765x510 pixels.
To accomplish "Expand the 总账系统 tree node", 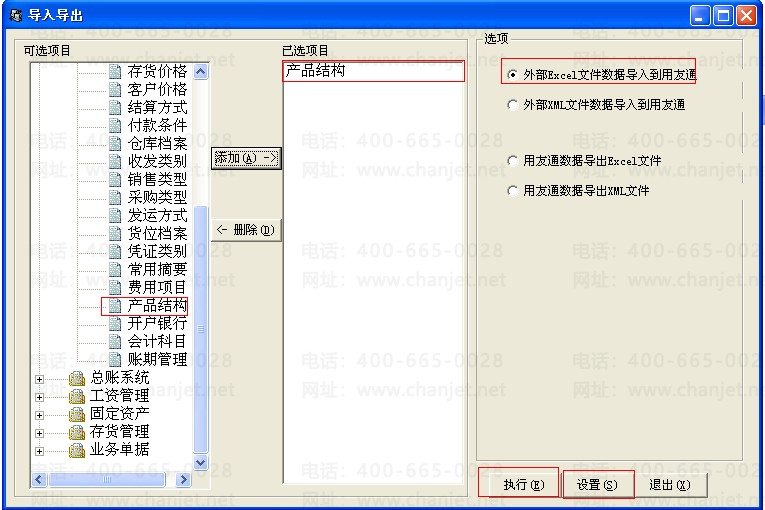I will tap(40, 379).
